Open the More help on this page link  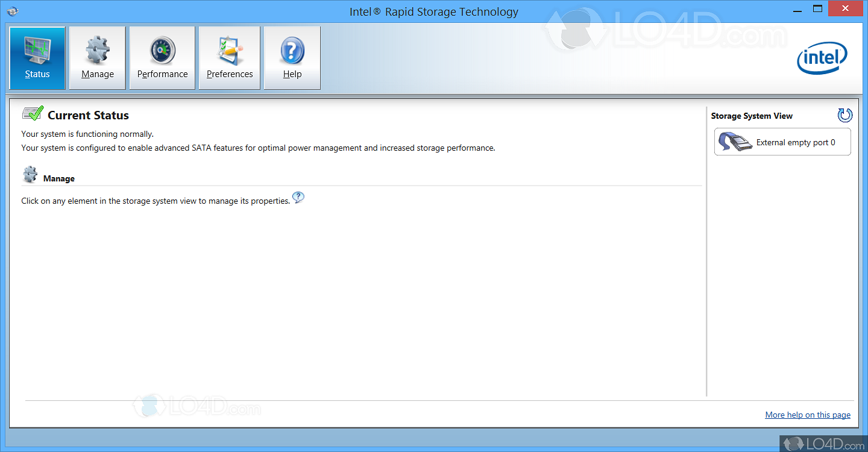808,415
